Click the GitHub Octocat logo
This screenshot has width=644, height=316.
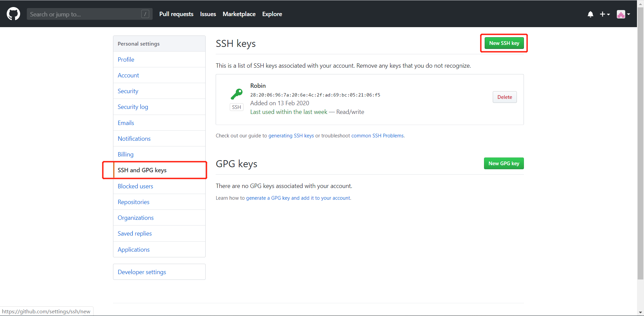(x=13, y=14)
